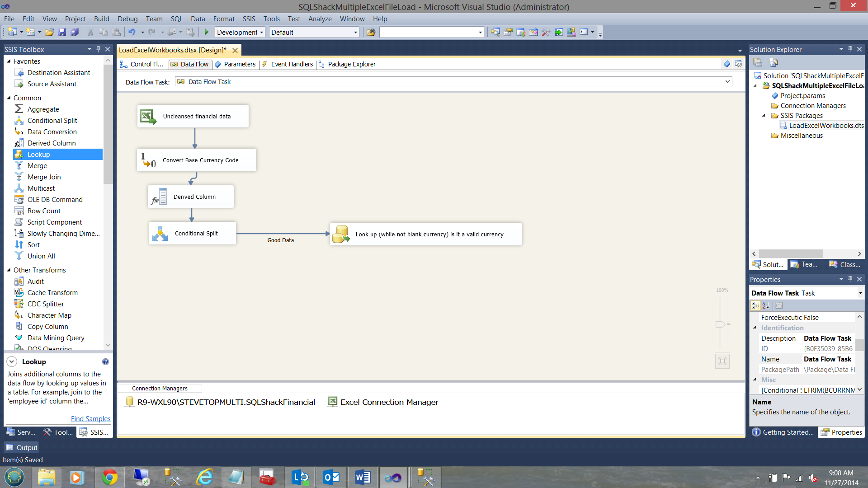The width and height of the screenshot is (868, 488).
Task: Open the Data Flow Task dropdown
Action: [x=727, y=82]
